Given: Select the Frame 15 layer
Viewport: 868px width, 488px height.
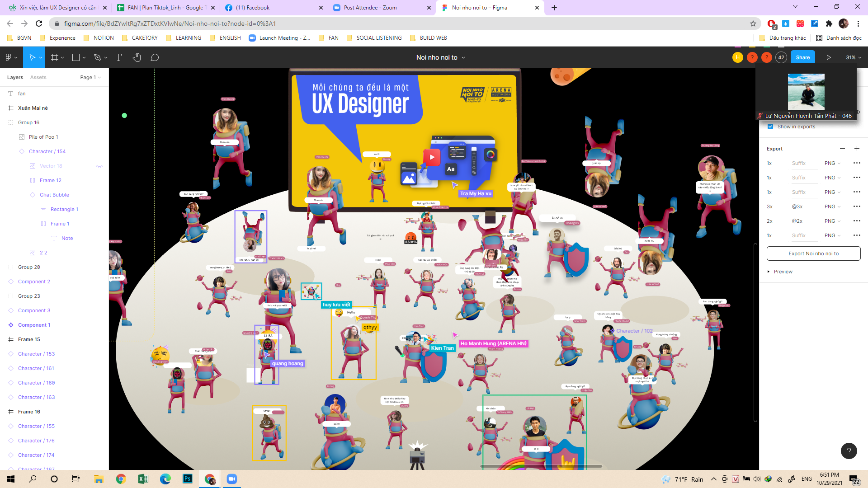Looking at the screenshot, I should [x=29, y=339].
